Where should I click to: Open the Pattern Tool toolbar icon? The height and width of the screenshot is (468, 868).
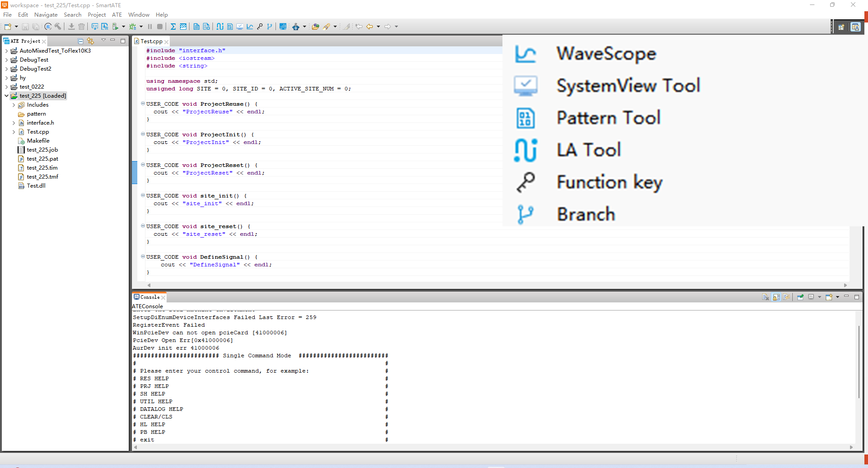coord(230,27)
